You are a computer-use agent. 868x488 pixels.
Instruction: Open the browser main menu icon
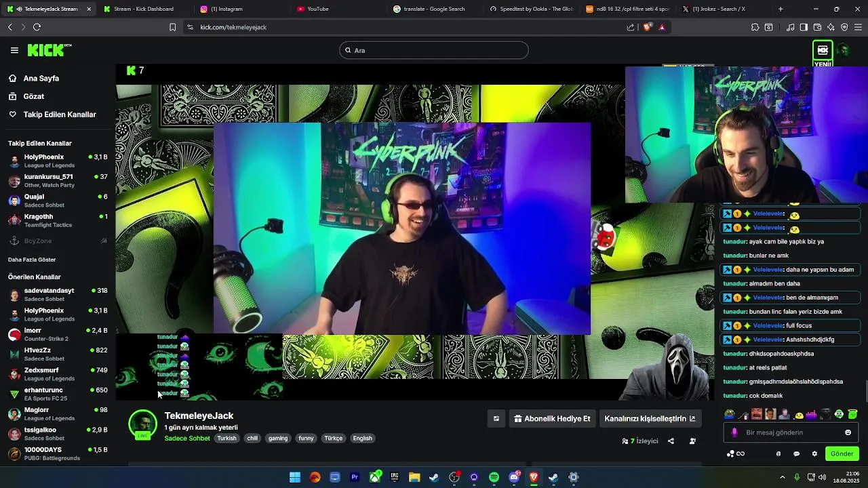click(858, 27)
